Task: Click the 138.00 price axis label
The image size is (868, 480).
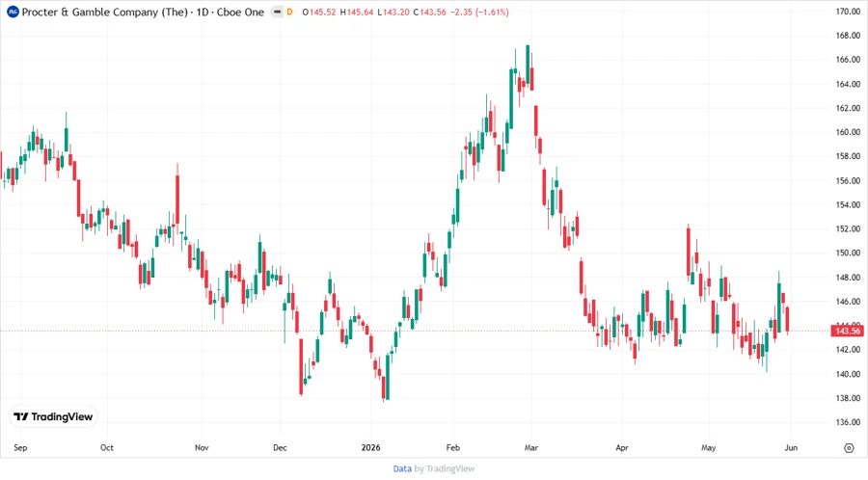Action: tap(848, 398)
